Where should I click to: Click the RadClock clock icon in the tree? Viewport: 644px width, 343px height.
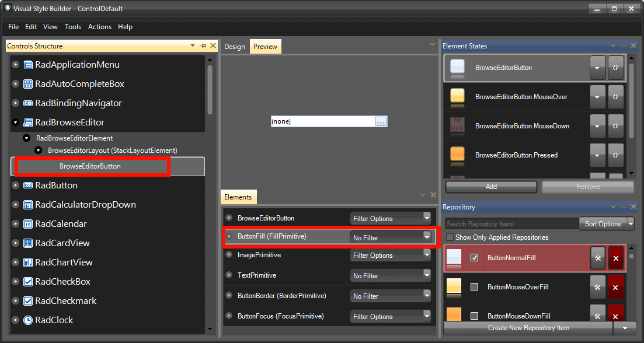[x=29, y=320]
